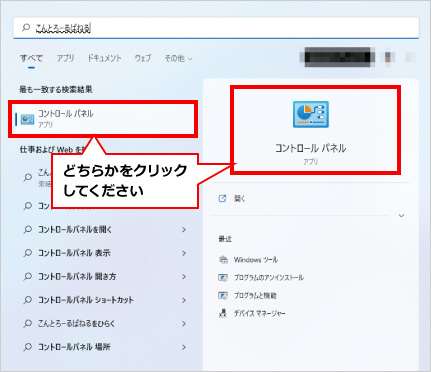Click the Windows ツール gear icon

tap(223, 260)
